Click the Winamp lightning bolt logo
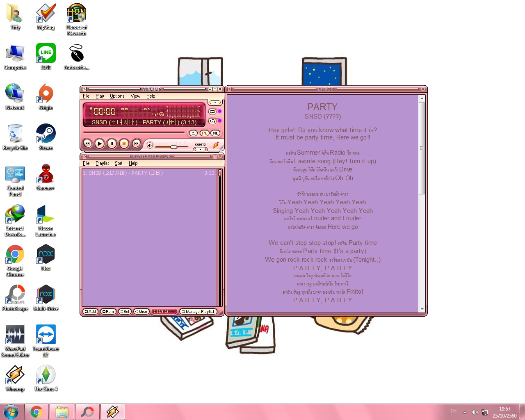Image resolution: width=525 pixels, height=420 pixels. tap(215, 145)
